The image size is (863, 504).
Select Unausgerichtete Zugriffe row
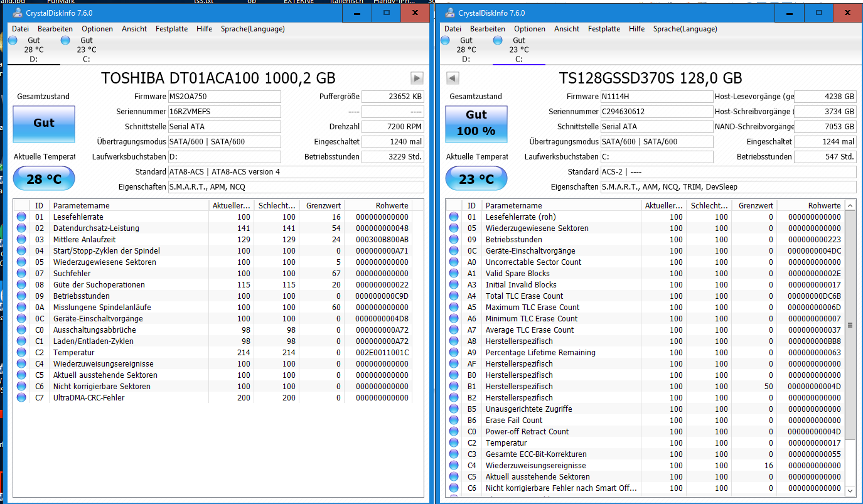click(x=645, y=409)
